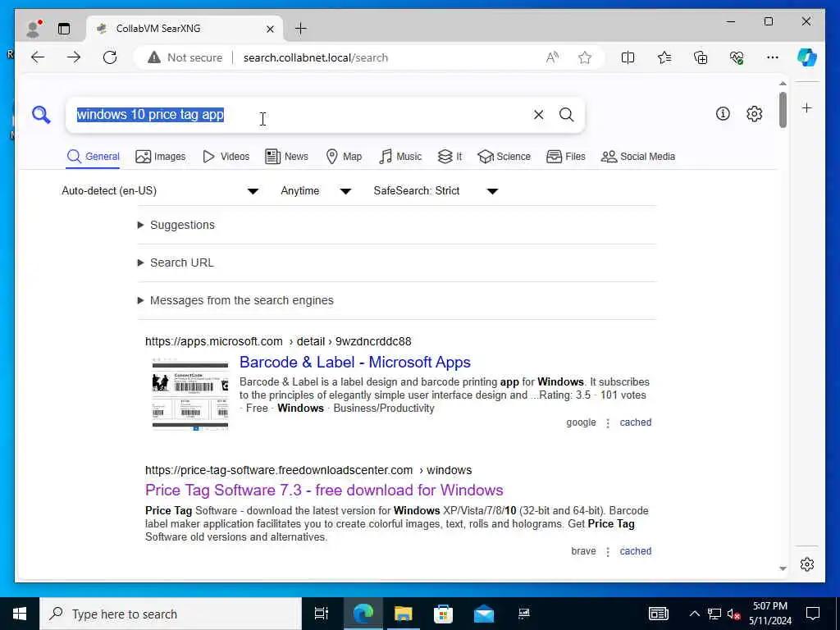
Task: Open the Favorites list icon
Action: [x=664, y=57]
